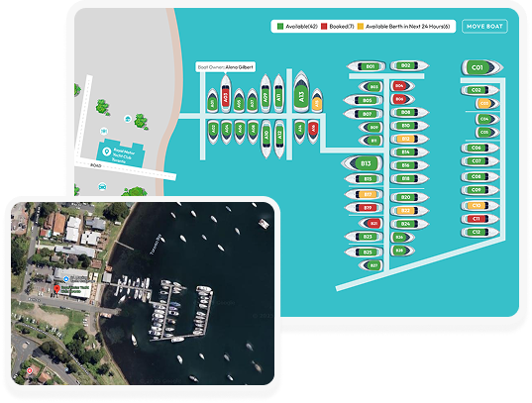Select the booked boat at berth C11
Screen dimensions: 532x403
480,219
